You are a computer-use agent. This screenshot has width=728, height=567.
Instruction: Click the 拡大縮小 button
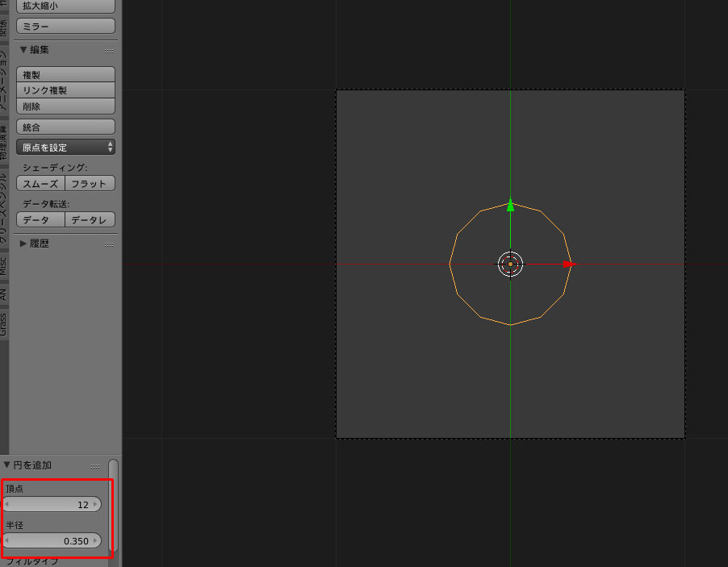tap(65, 6)
